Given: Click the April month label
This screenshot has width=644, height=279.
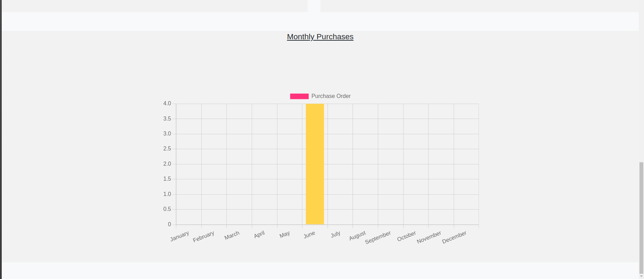Looking at the screenshot, I should pos(259,235).
